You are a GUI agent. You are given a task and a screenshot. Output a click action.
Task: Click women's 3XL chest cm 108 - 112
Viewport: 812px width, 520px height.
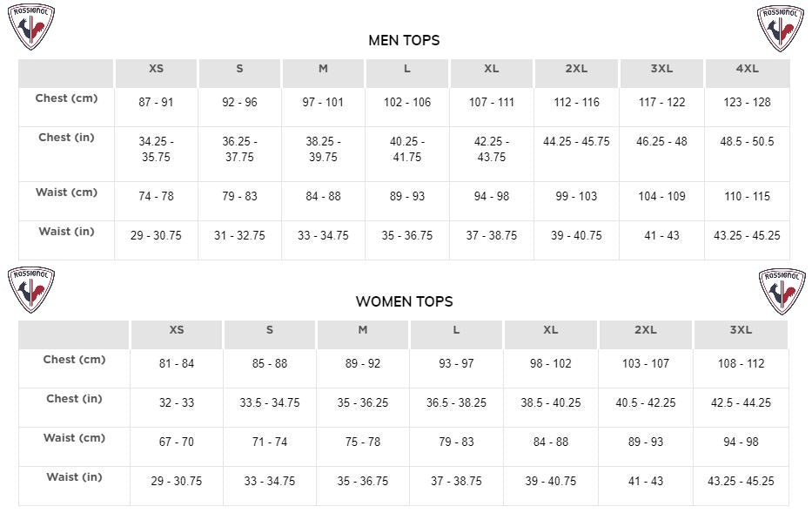point(741,363)
